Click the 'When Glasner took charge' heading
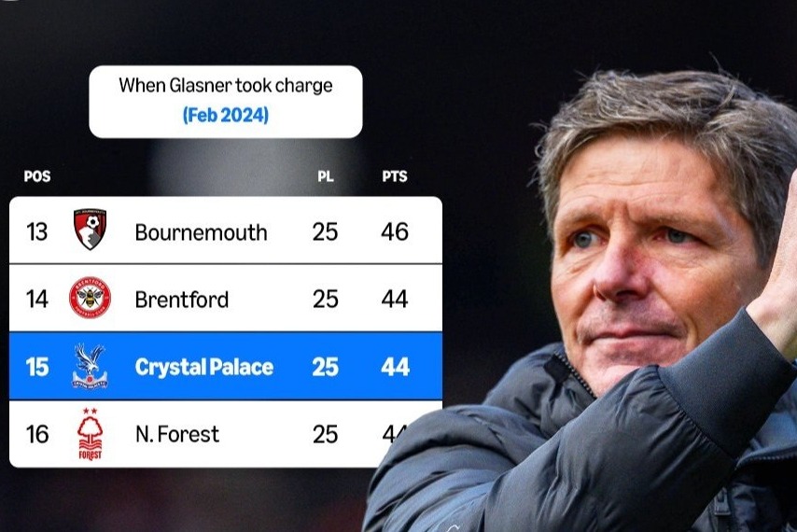Image resolution: width=797 pixels, height=532 pixels. (225, 86)
